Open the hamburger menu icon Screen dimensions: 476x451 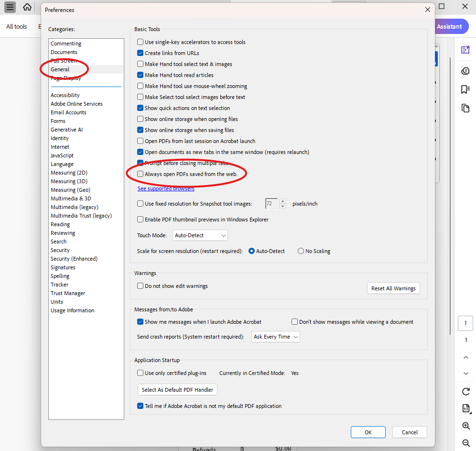[x=10, y=7]
